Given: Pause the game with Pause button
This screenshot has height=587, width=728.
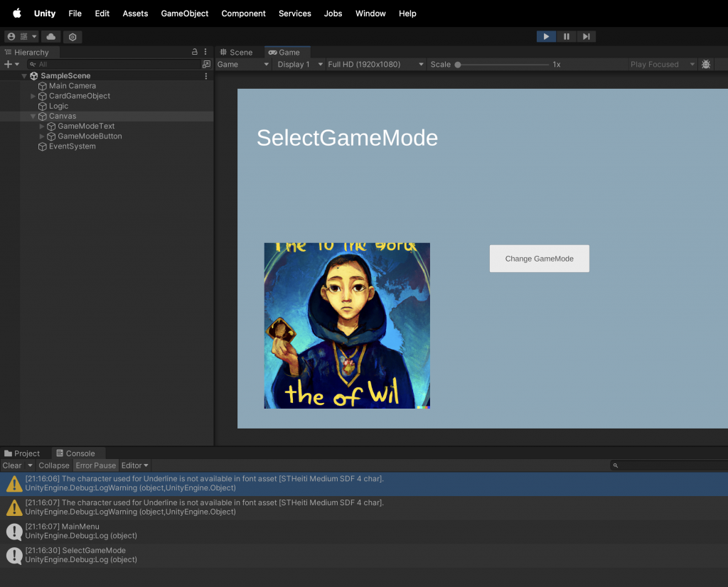Looking at the screenshot, I should tap(567, 37).
